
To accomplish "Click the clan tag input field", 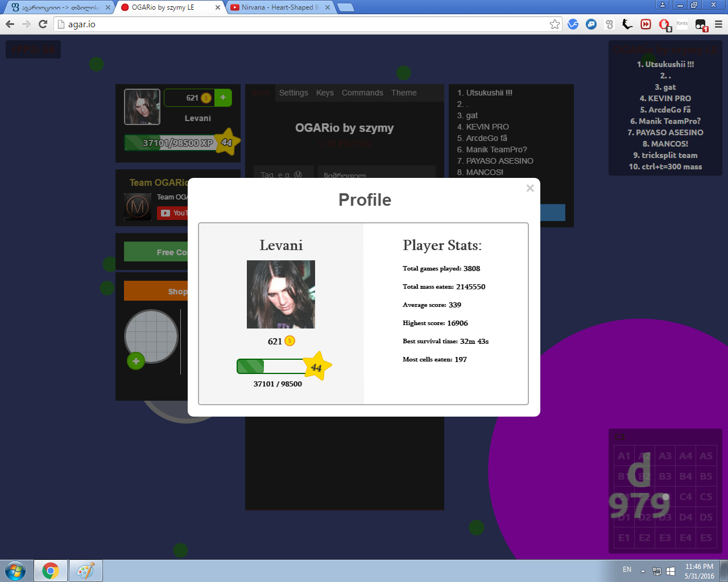I will [284, 172].
